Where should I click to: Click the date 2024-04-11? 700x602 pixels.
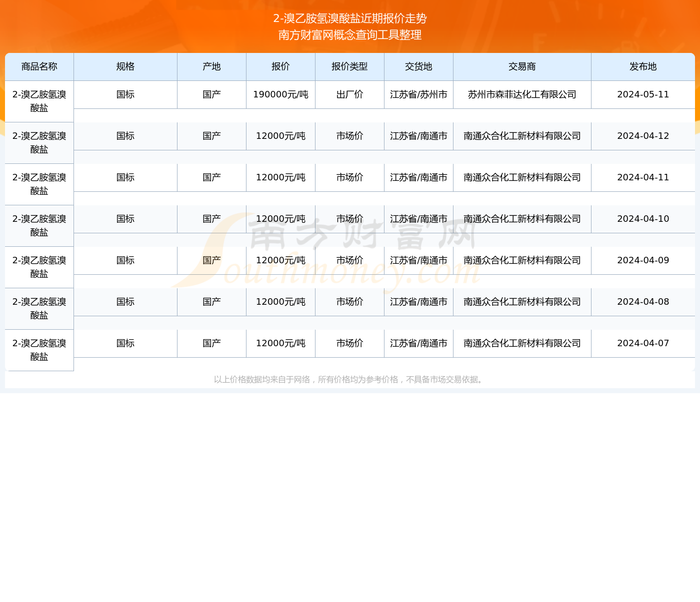tap(643, 177)
